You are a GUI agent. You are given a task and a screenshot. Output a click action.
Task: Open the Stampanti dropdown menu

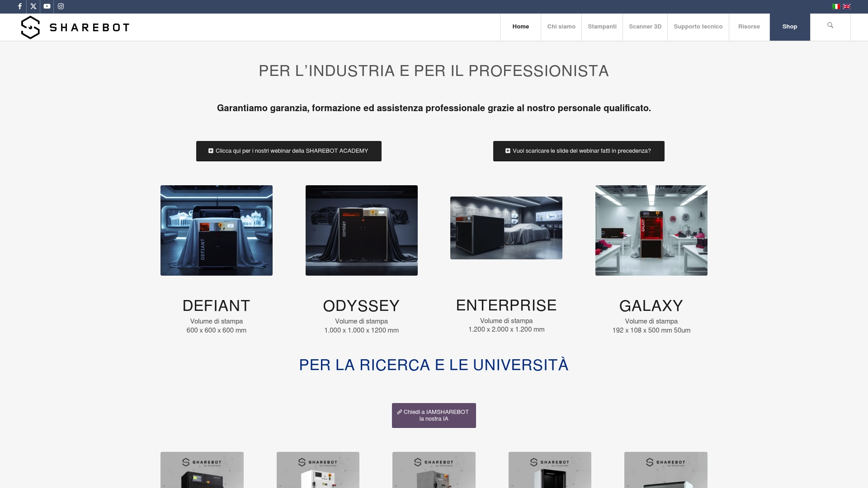[602, 27]
